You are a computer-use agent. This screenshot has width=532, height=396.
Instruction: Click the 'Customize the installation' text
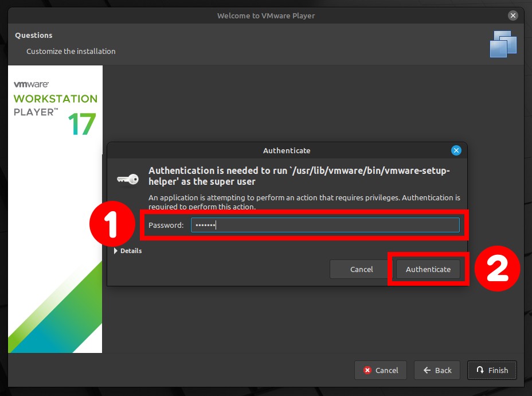(x=71, y=51)
